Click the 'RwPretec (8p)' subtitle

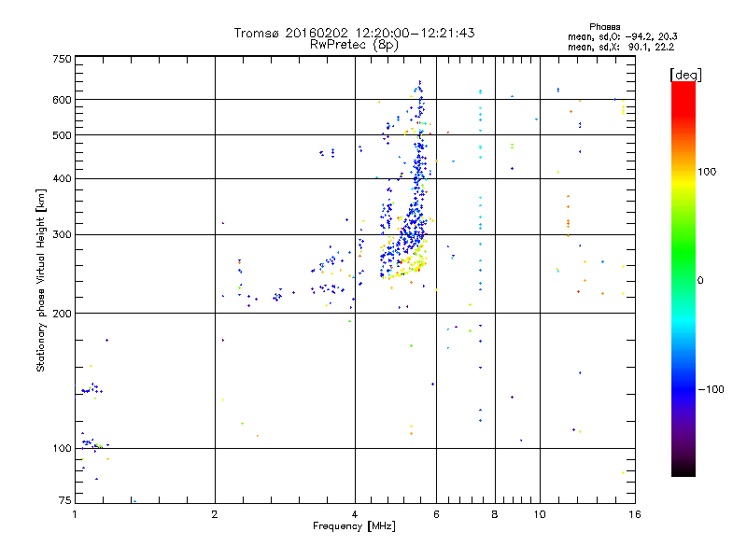click(354, 45)
